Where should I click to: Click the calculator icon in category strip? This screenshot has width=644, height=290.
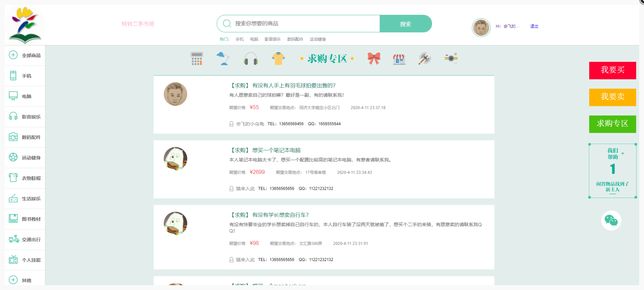[x=197, y=59]
